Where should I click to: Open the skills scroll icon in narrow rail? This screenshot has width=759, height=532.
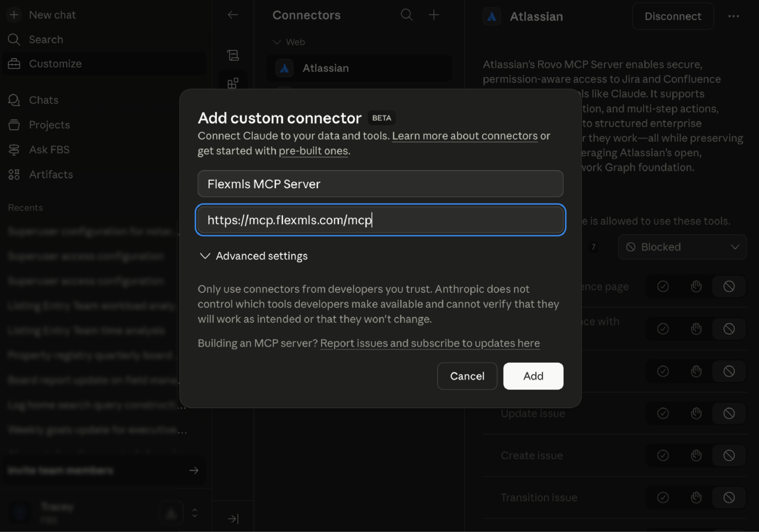233,55
